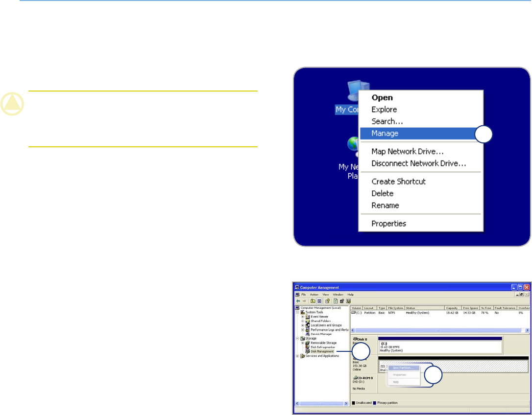Viewport: 532px width, 415px height.
Task: Click the Shared Folders tree icon
Action: [x=307, y=321]
